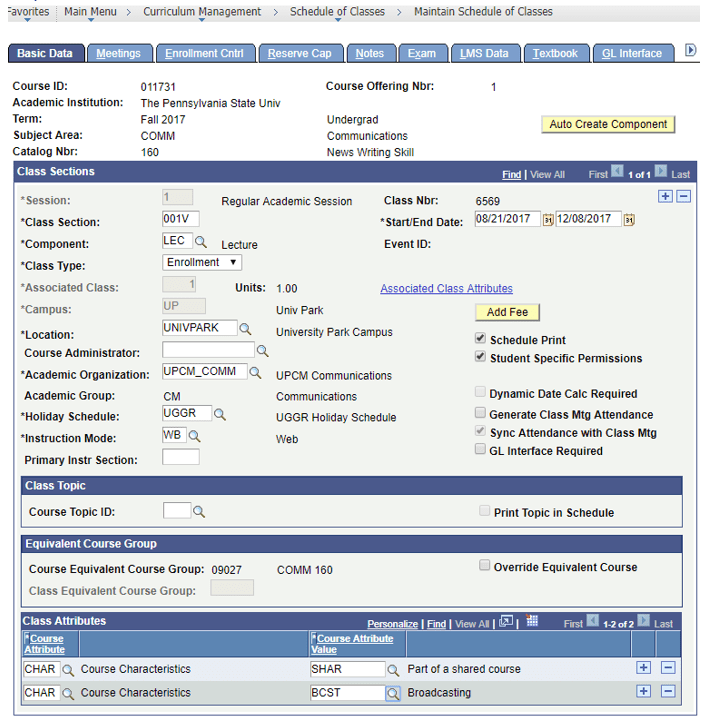Delete the BCST attribute row
This screenshot has width=708, height=722.
point(668,691)
